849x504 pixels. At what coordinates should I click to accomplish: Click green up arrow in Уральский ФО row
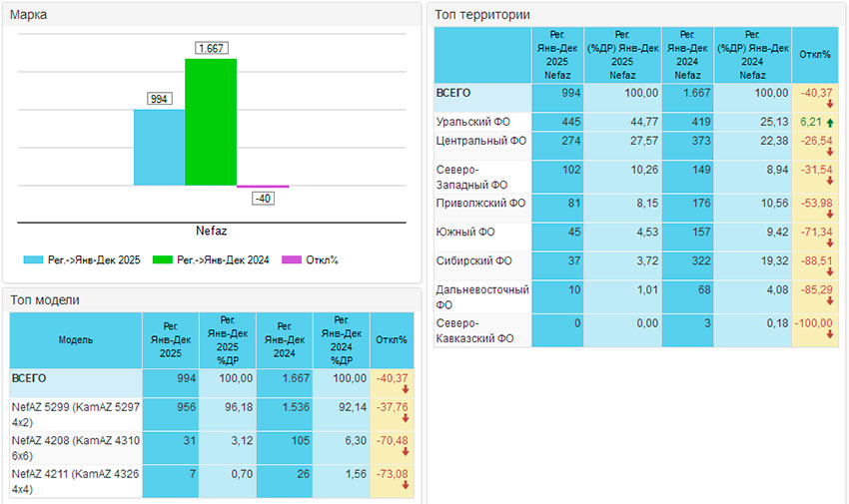829,121
